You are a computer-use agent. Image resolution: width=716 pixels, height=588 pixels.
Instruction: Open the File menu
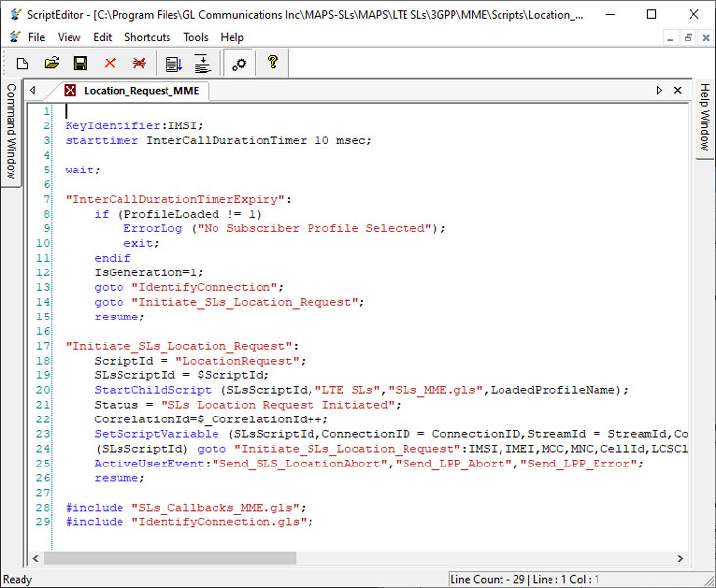point(36,37)
